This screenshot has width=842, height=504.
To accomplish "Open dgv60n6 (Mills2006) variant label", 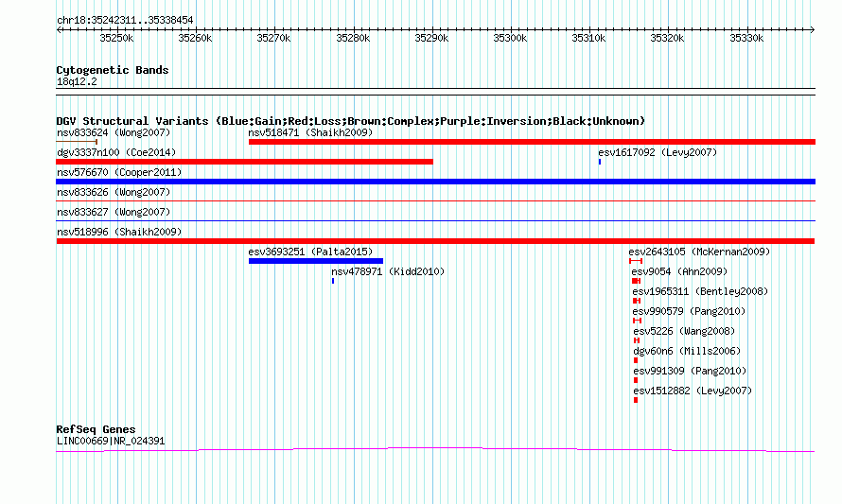I will [687, 351].
